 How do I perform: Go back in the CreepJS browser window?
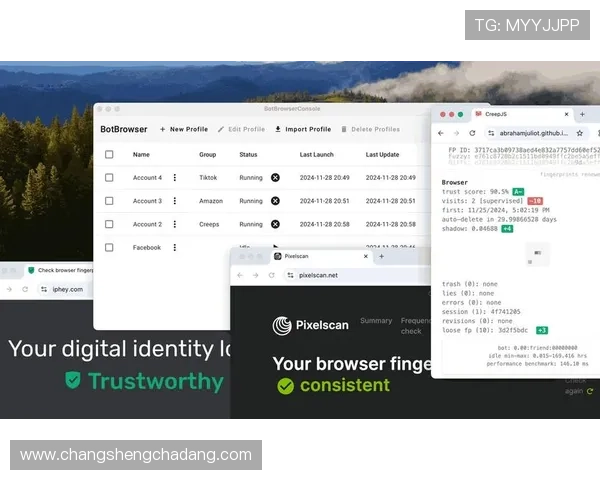(x=441, y=133)
